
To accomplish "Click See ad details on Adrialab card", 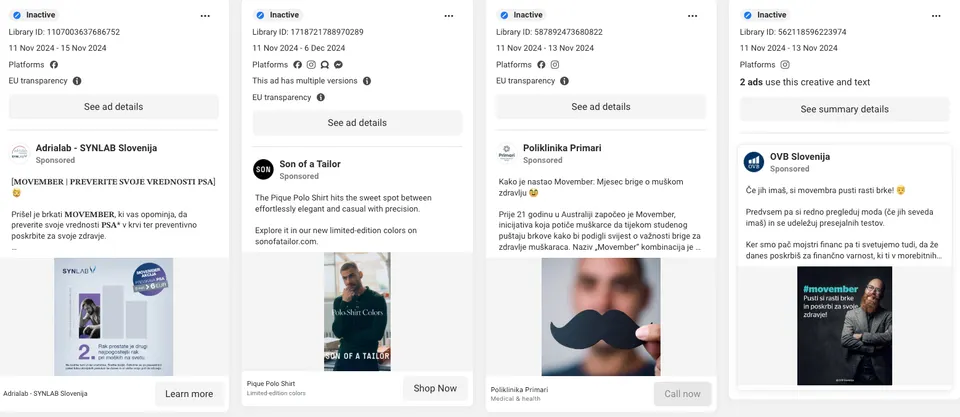I will coord(114,107).
